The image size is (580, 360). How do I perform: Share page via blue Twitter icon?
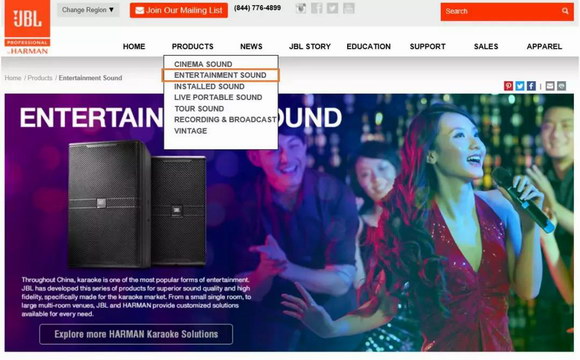520,86
